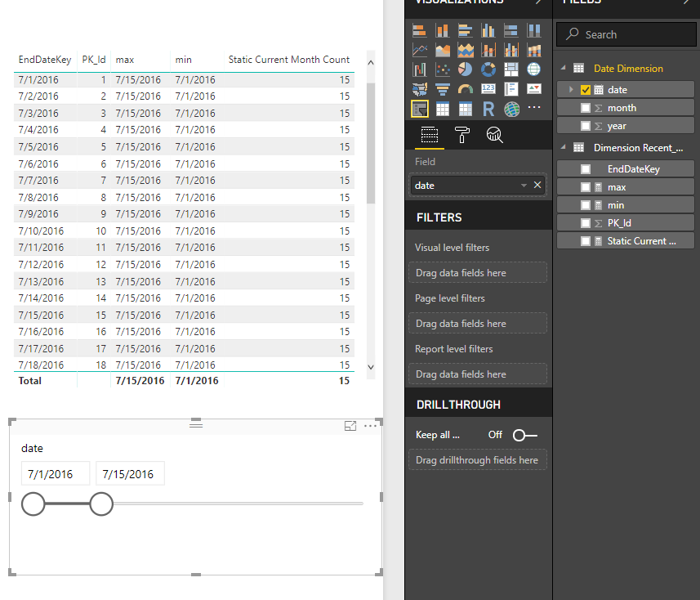The image size is (700, 600).
Task: Remove the date field from well
Action: tap(537, 185)
